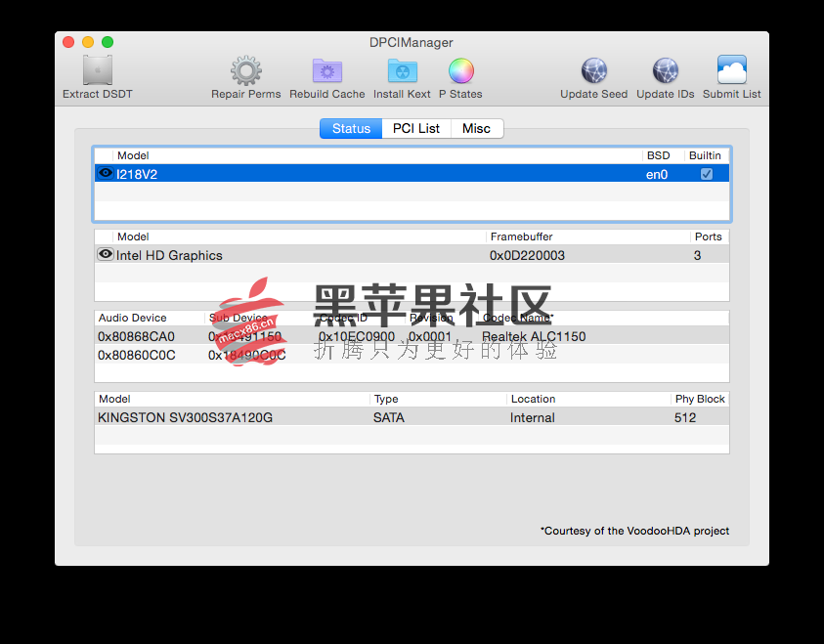The width and height of the screenshot is (824, 644).
Task: Open Submit List cloud icon
Action: (x=731, y=69)
